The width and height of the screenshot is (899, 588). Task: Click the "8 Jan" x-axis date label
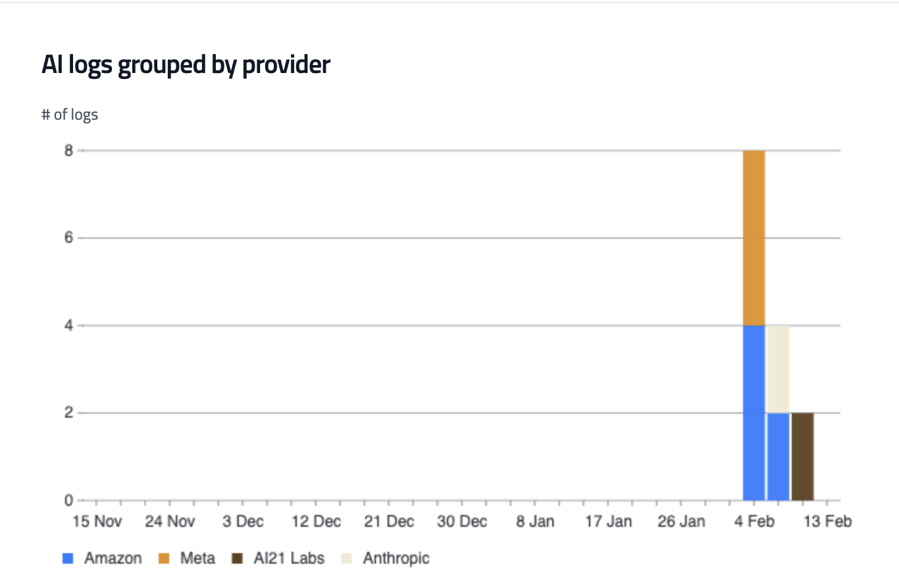pos(535,522)
